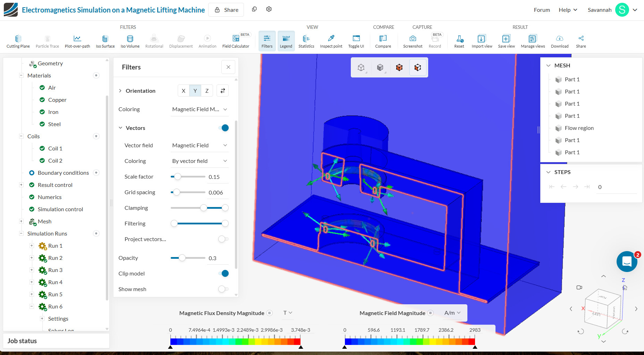Select Run 3 in the simulation tree
Screen dimensions: 644x355
[55, 270]
